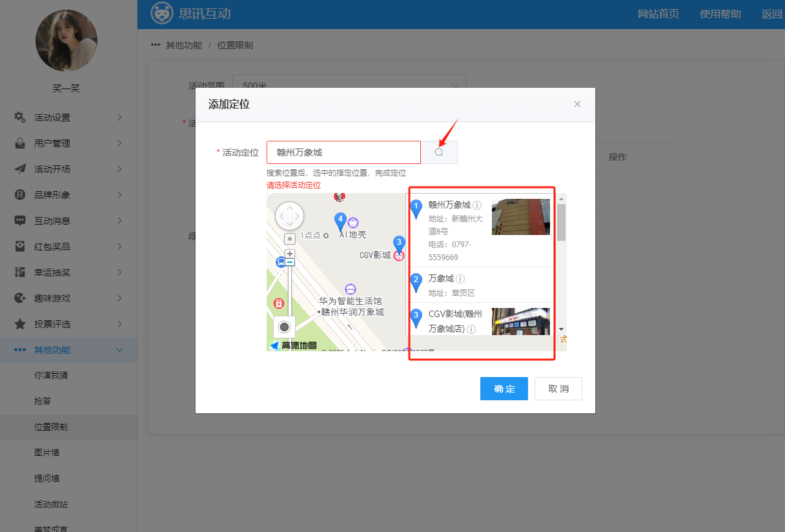This screenshot has width=785, height=532.
Task: Click 返回 in the top bar
Action: click(x=772, y=14)
